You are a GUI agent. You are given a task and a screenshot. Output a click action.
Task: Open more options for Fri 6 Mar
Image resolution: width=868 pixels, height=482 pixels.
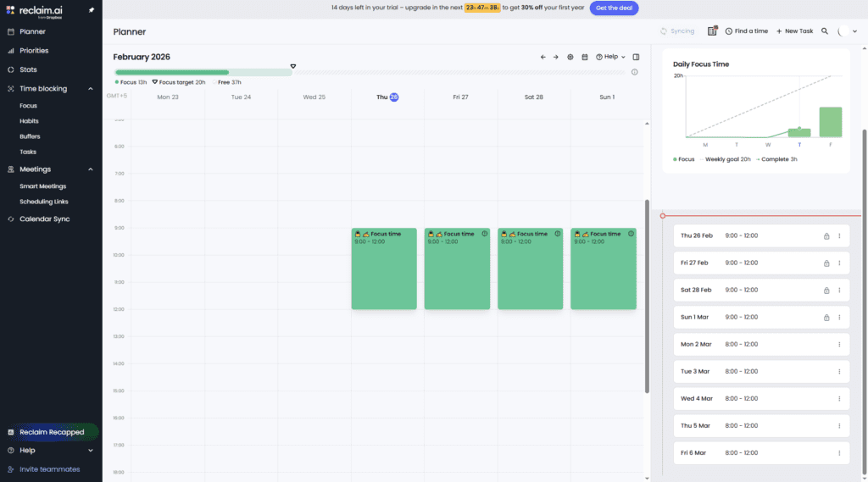point(839,453)
